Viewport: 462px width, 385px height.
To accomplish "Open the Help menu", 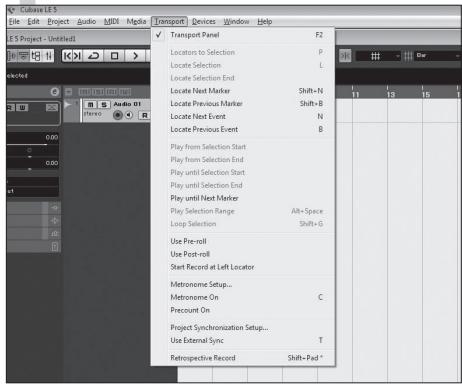I will coord(265,22).
